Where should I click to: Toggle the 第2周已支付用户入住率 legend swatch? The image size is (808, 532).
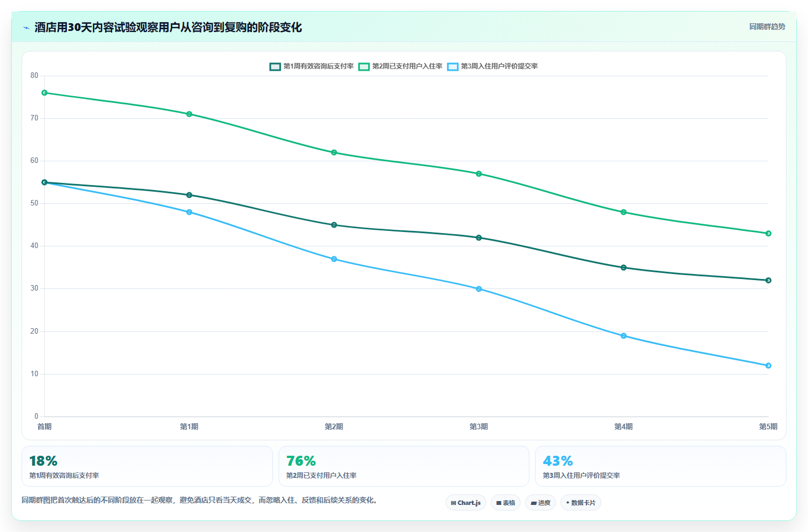(364, 66)
